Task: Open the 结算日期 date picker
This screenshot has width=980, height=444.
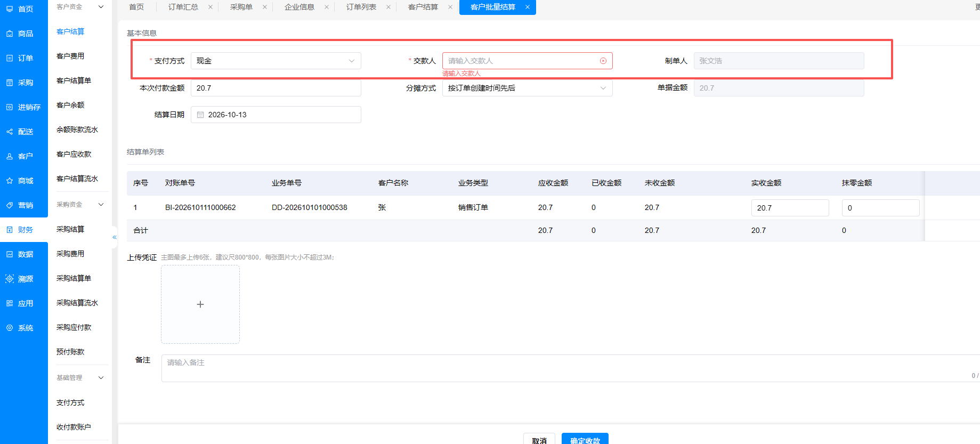Action: pos(276,115)
